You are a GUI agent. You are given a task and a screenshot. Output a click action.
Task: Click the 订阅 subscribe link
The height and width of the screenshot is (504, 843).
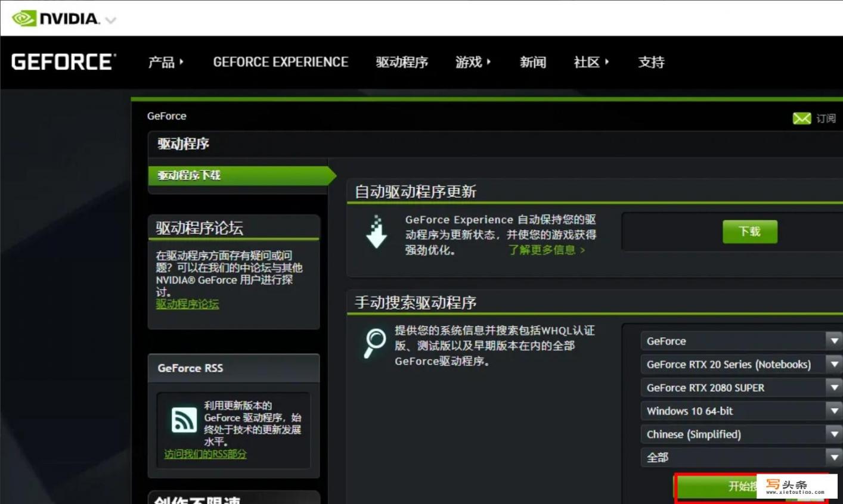click(x=826, y=119)
